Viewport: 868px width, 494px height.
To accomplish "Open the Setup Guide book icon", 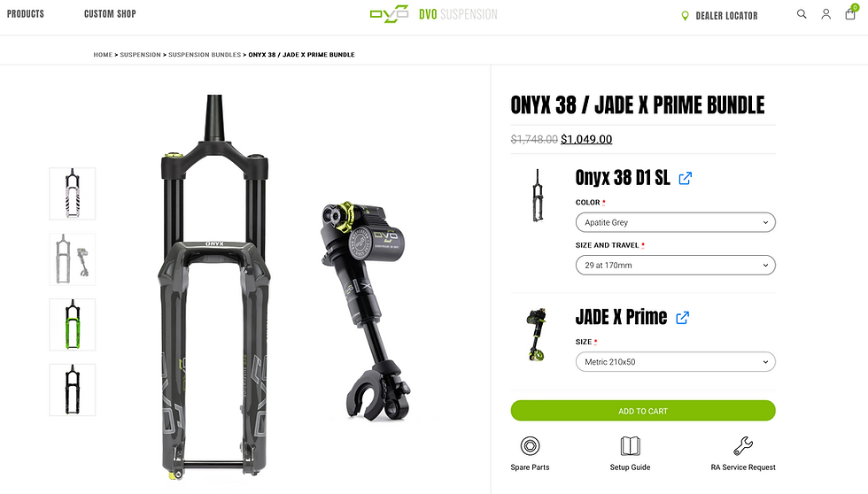I will tap(630, 446).
